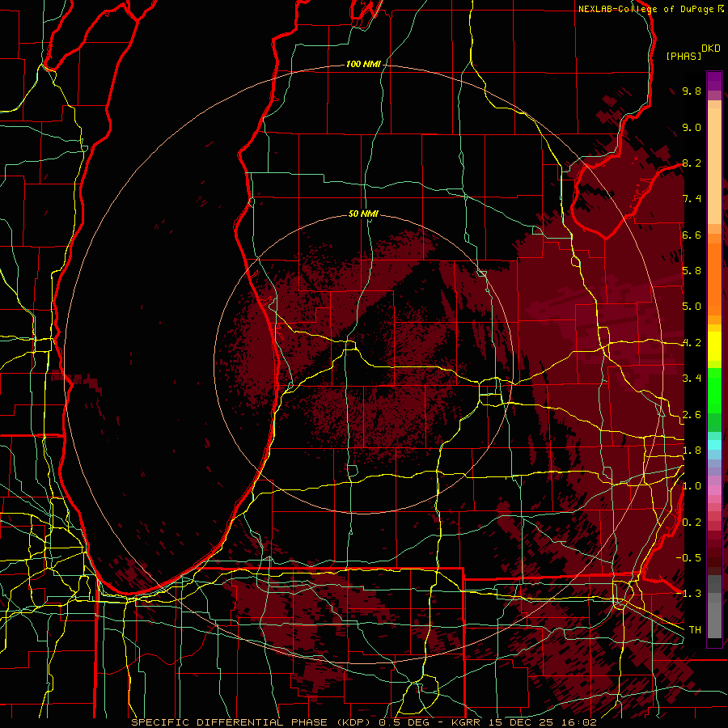Pick the dark orange color bar segment
The image size is (728, 728).
coord(714,278)
